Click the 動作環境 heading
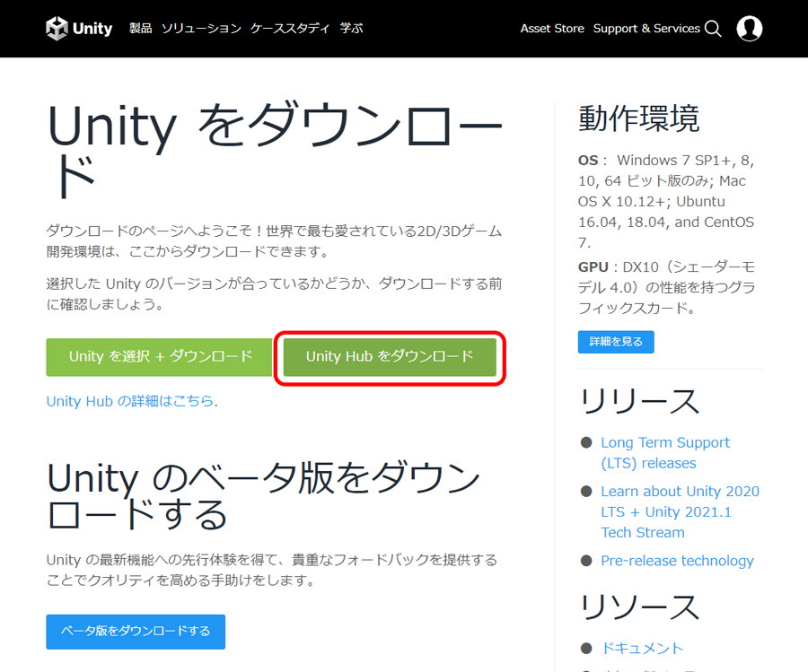 coord(638,118)
